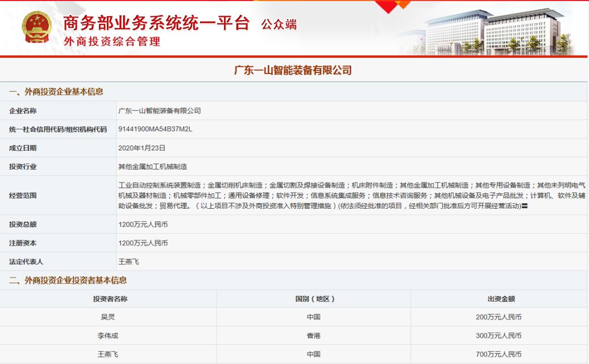Click the 投资总额 label
This screenshot has height=364, width=589.
tap(23, 225)
